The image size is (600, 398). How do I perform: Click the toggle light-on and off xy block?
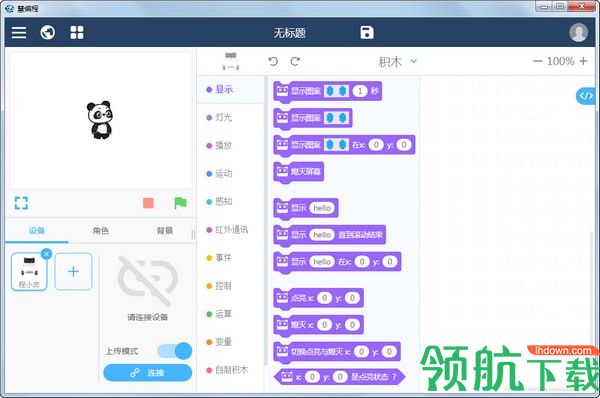(x=337, y=352)
